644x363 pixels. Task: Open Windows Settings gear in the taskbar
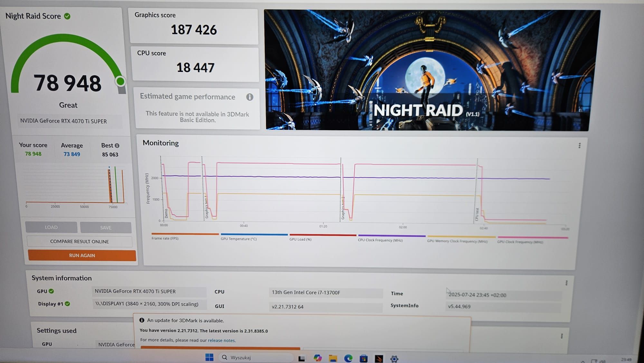pyautogui.click(x=394, y=359)
